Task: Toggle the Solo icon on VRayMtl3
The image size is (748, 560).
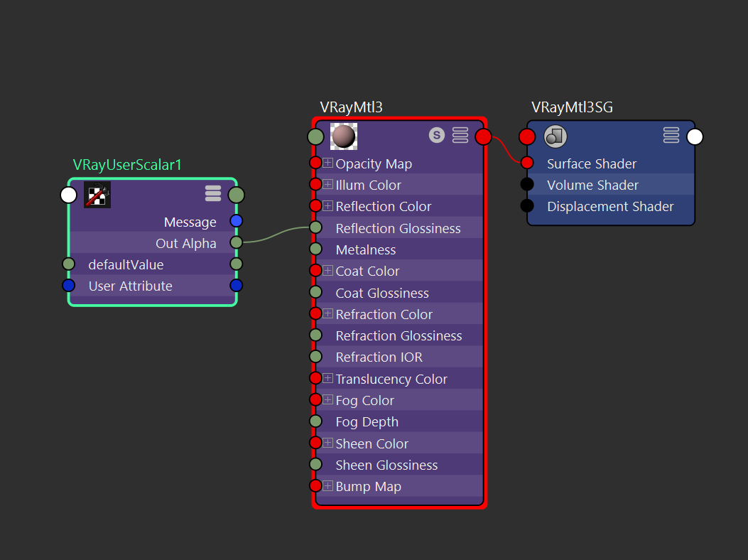Action: click(x=436, y=135)
